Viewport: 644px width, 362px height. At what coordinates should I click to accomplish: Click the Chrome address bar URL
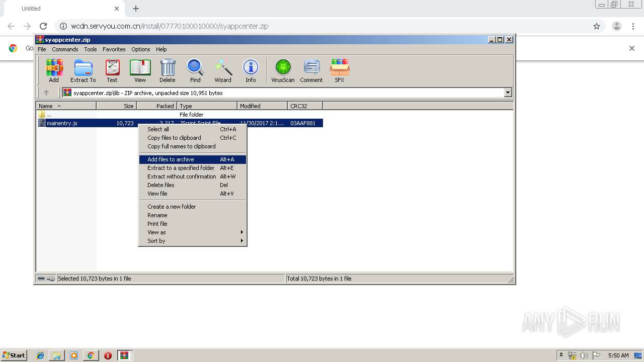click(170, 26)
